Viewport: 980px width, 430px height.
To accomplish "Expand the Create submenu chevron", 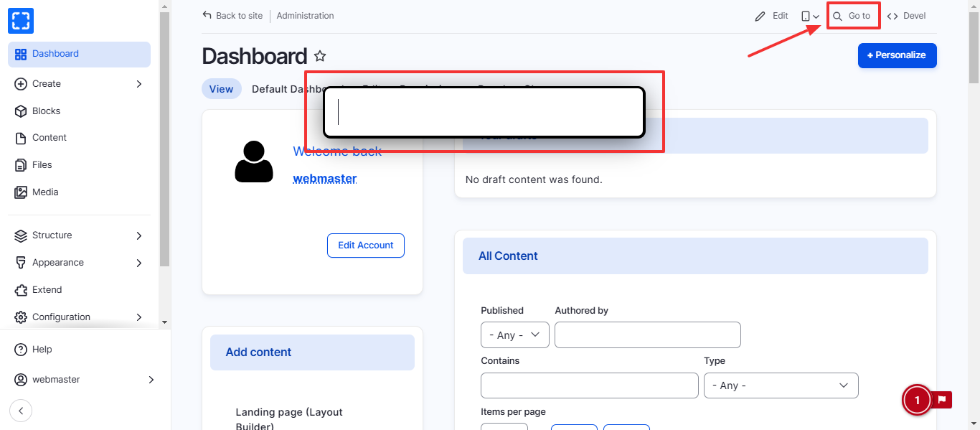I will tap(139, 84).
